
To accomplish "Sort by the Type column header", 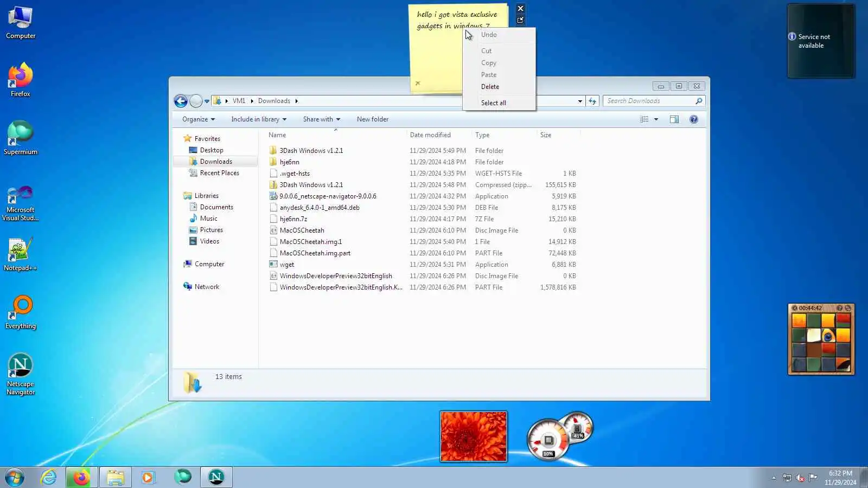I will 504,135.
